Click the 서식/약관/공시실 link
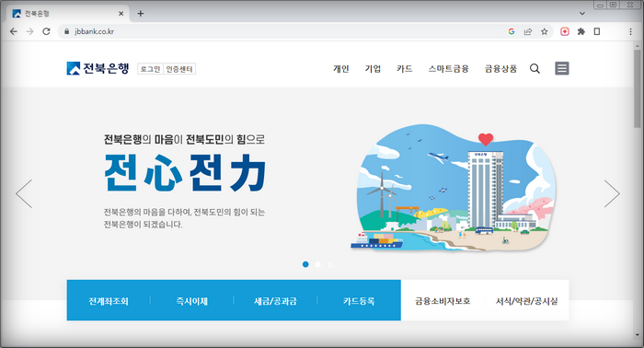The width and height of the screenshot is (644, 348). (527, 301)
